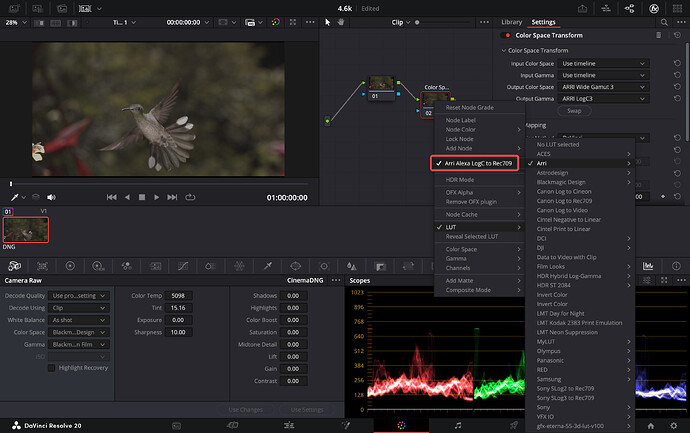The image size is (690, 433).
Task: Open the Lightbox grid icon
Action: [678, 8]
